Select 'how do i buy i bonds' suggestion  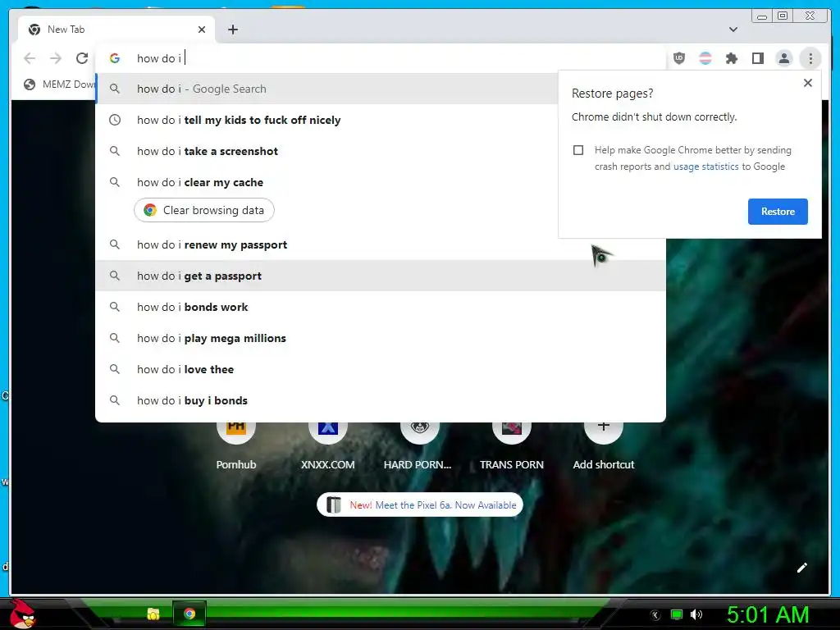tap(381, 400)
